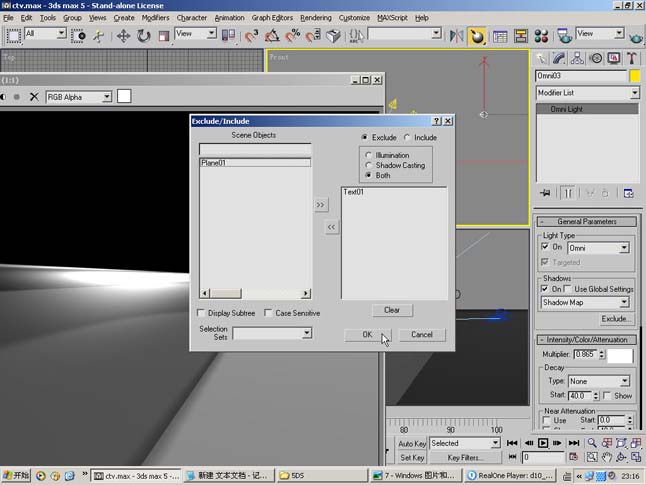Image resolution: width=646 pixels, height=485 pixels.
Task: Select the Move tool in toolbar
Action: click(x=123, y=36)
